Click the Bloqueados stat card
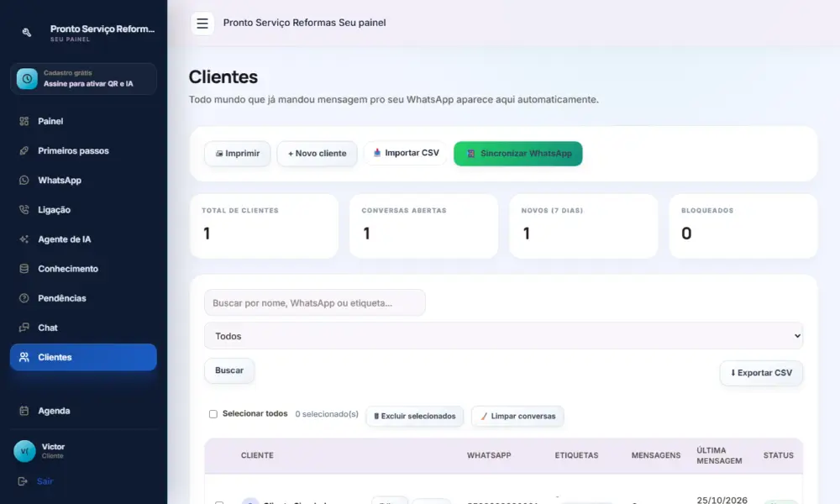This screenshot has width=840, height=504. (743, 226)
